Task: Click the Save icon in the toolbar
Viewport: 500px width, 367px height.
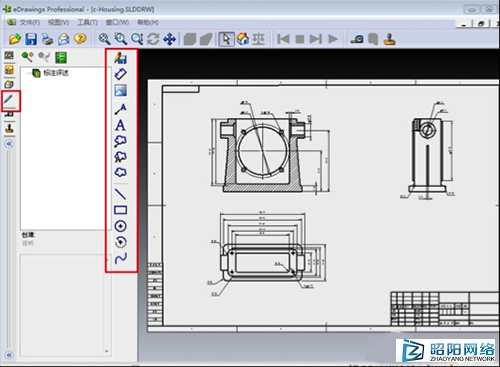Action: [31, 39]
